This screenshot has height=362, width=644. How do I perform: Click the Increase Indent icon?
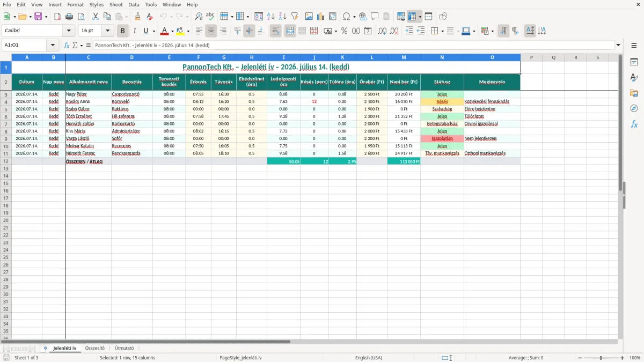coord(409,31)
